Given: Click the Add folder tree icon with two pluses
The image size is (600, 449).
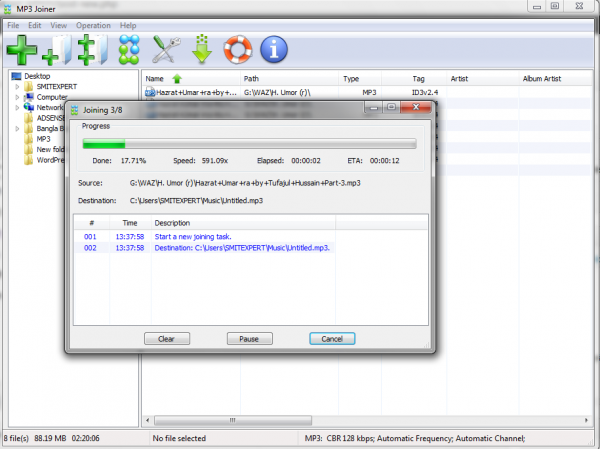Looking at the screenshot, I should (93, 50).
